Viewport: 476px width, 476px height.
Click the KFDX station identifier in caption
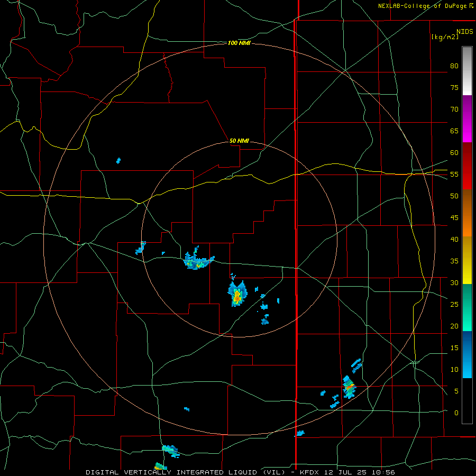pyautogui.click(x=309, y=472)
